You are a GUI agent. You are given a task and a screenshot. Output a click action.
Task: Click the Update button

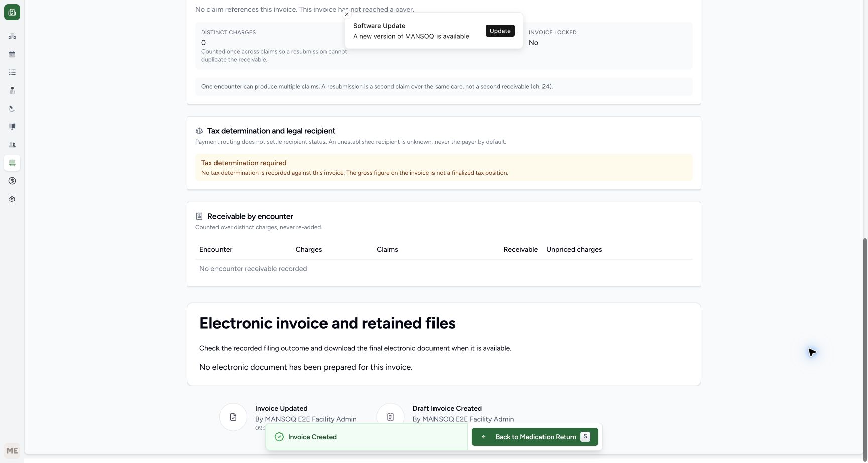[x=500, y=31]
